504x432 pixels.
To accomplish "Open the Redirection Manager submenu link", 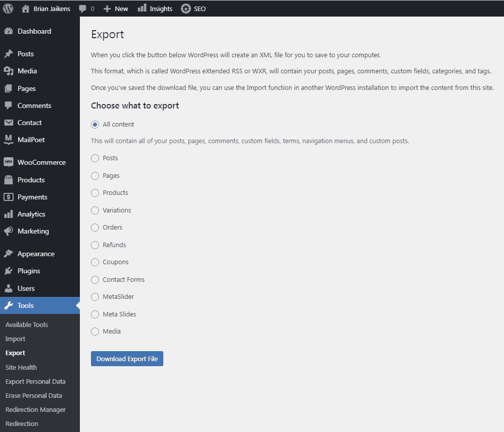I will (x=35, y=409).
